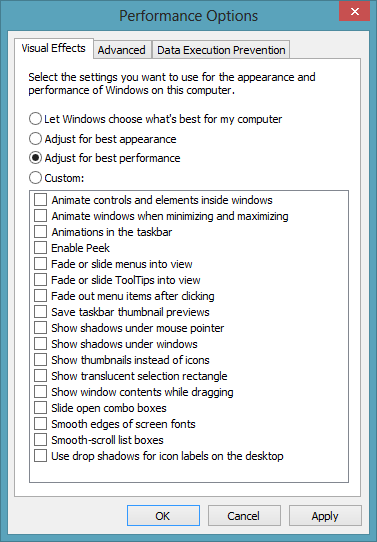Click the OK button
Screen dimensions: 377x542
pos(163,516)
